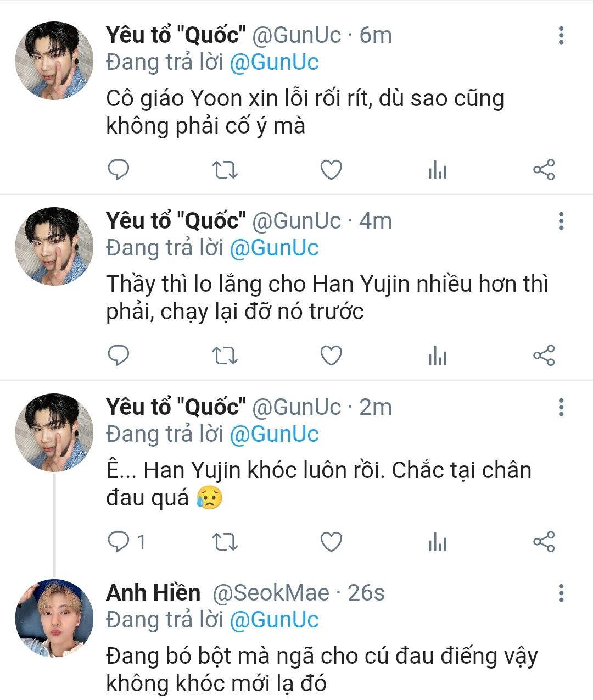Open @GunUc mention link in Anh Hiền's reply
Image resolution: width=593 pixels, height=700 pixels.
(x=274, y=620)
